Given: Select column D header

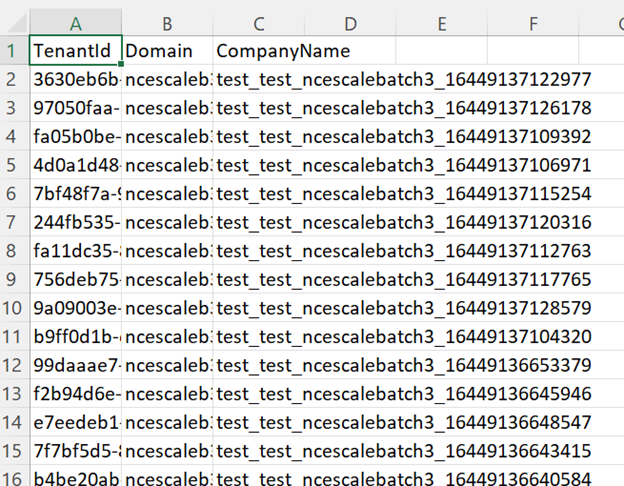Looking at the screenshot, I should tap(350, 22).
